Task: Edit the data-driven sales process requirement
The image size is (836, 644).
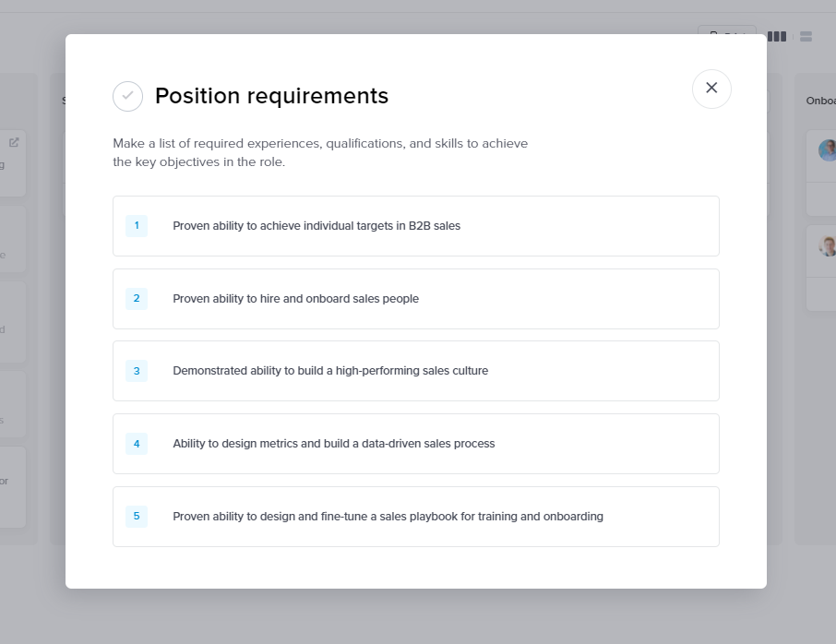Action: pos(416,444)
